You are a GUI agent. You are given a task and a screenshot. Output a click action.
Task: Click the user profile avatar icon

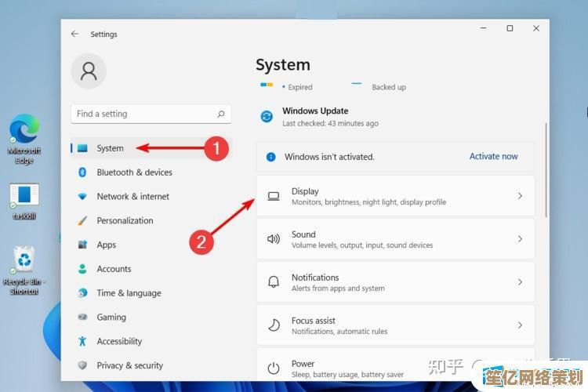coord(89,71)
